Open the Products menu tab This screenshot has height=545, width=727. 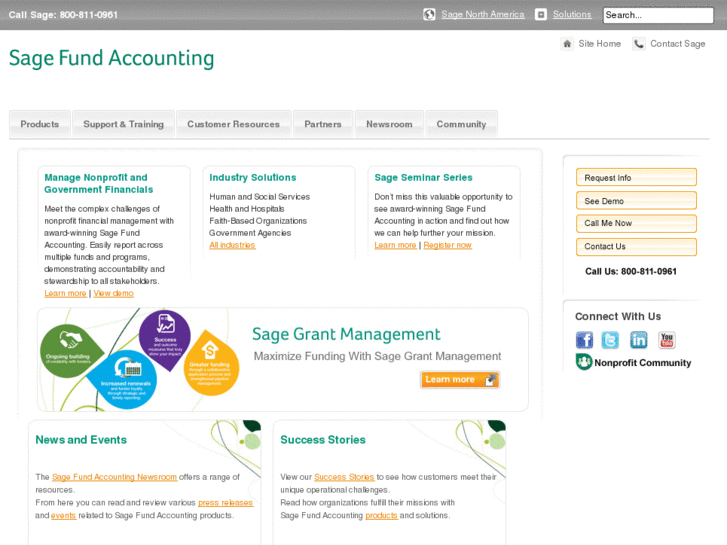pyautogui.click(x=40, y=124)
